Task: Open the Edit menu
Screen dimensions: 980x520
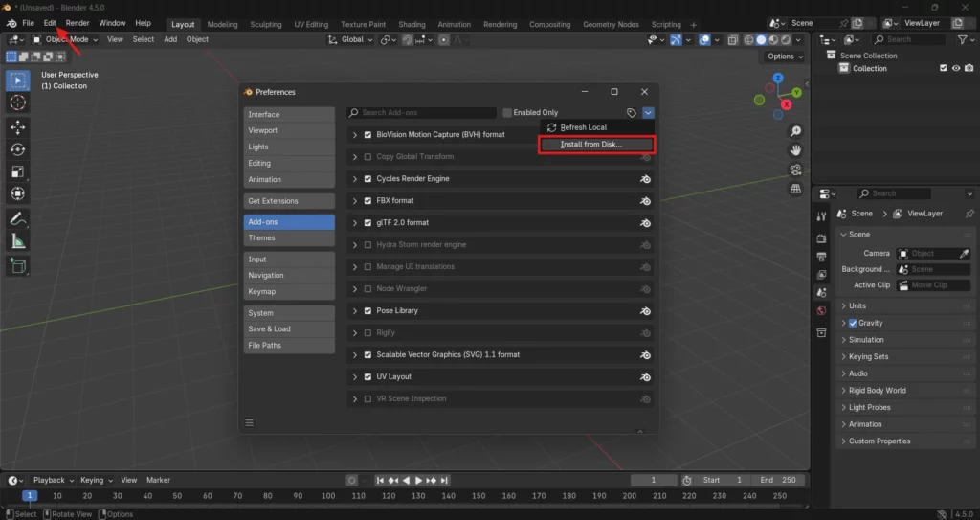Action: 50,23
